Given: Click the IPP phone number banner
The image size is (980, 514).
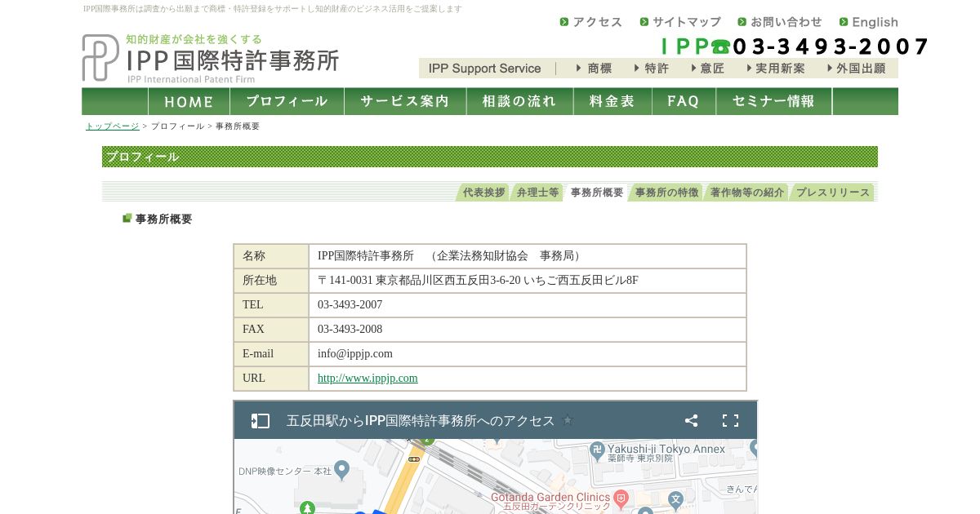Looking at the screenshot, I should point(795,46).
